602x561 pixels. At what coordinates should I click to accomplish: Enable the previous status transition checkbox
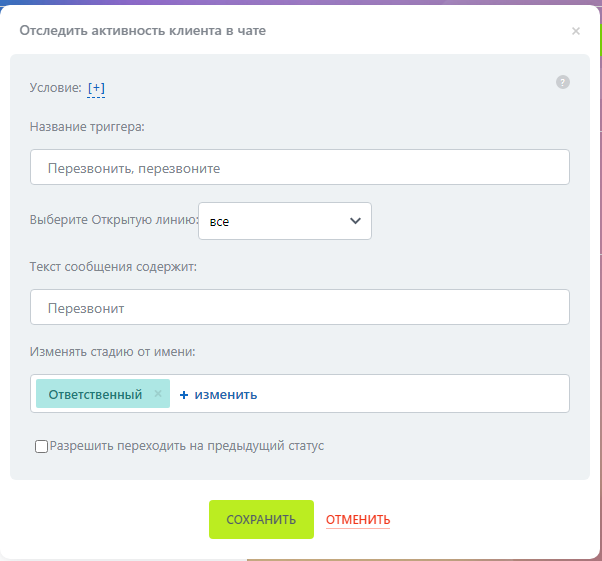(x=41, y=446)
